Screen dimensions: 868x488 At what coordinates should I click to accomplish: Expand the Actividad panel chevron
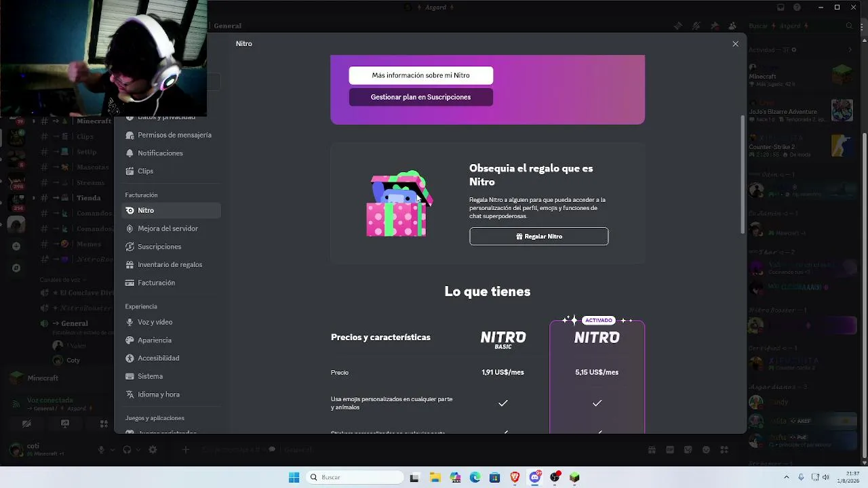pyautogui.click(x=850, y=49)
